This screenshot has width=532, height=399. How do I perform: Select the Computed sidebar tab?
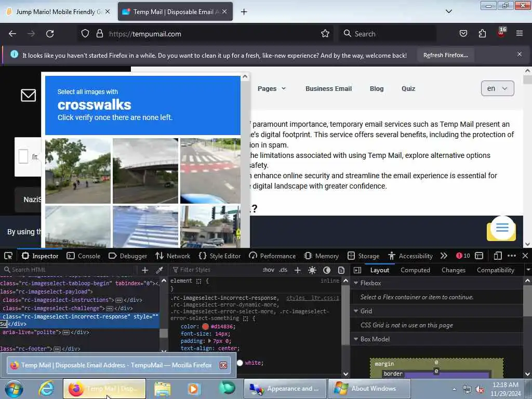tap(415, 270)
